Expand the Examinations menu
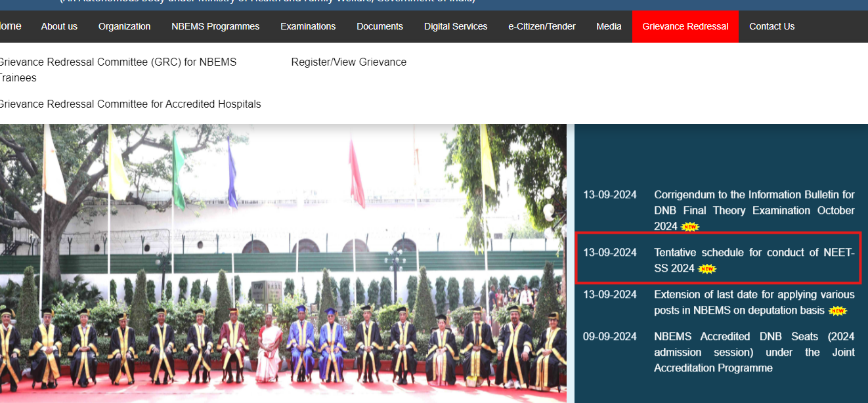 tap(308, 26)
